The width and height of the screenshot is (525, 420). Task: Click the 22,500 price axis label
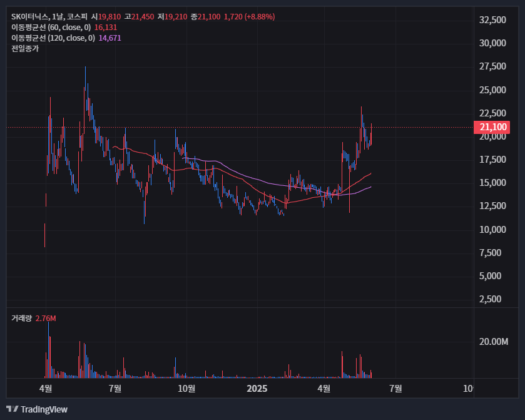(492, 113)
